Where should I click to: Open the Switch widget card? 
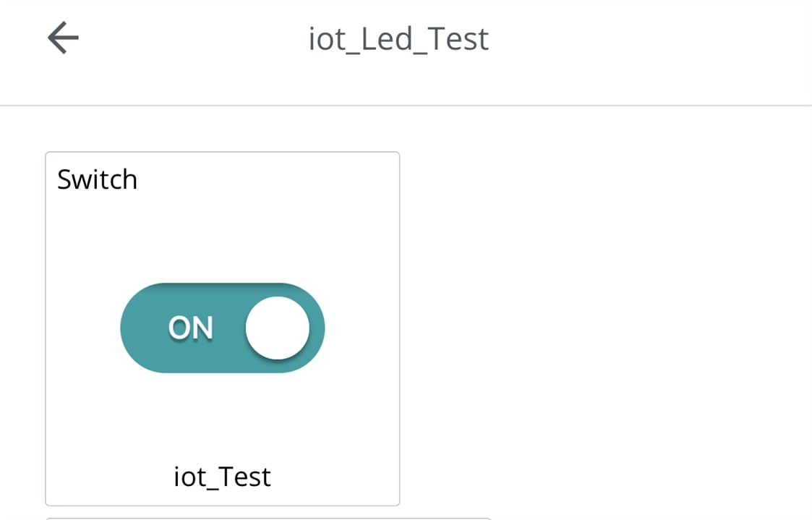tap(223, 329)
